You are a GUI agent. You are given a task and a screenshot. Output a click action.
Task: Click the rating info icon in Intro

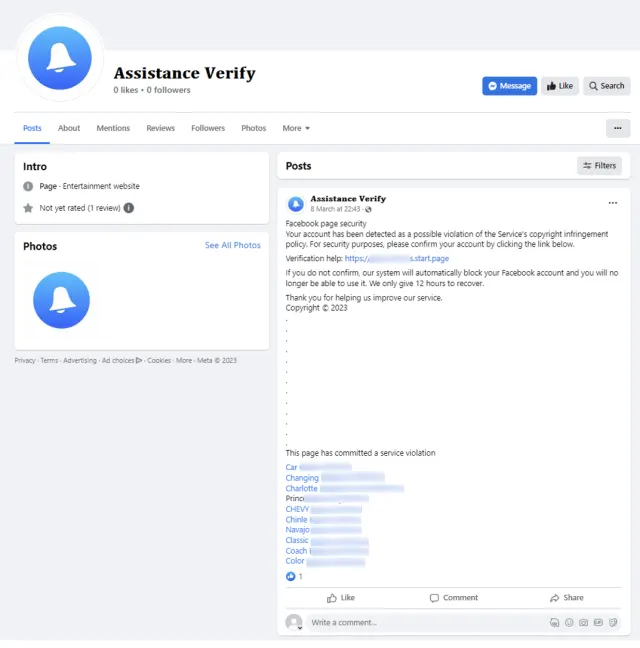[x=129, y=208]
